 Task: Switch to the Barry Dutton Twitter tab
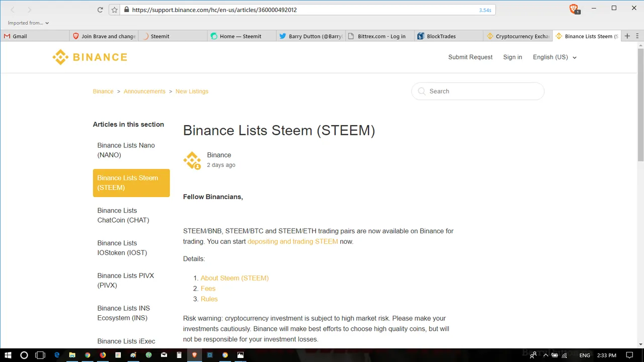pyautogui.click(x=311, y=36)
